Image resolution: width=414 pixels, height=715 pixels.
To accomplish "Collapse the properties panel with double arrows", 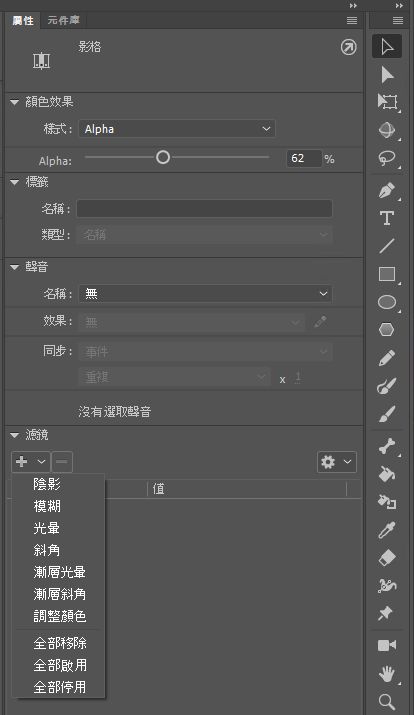I will pyautogui.click(x=353, y=5).
